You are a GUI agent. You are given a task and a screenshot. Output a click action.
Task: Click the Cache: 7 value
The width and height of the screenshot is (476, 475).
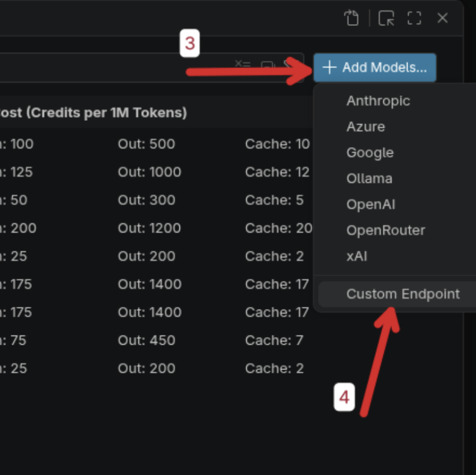click(274, 341)
